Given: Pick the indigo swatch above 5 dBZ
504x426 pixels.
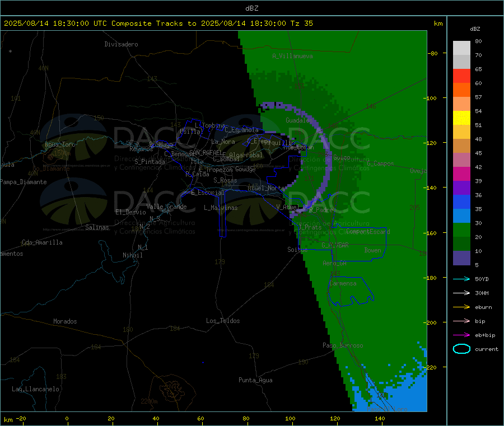Looking at the screenshot, I should [x=461, y=258].
